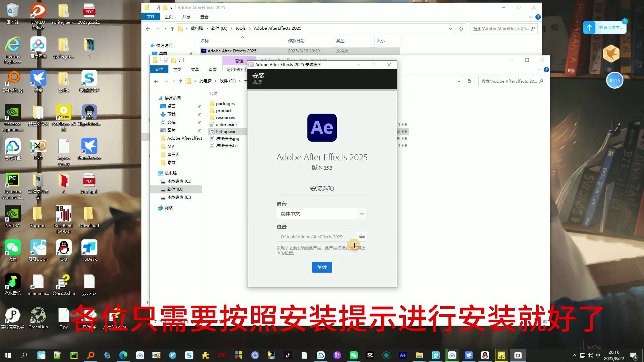Switch to the 查看 ribbon tab

click(x=213, y=69)
